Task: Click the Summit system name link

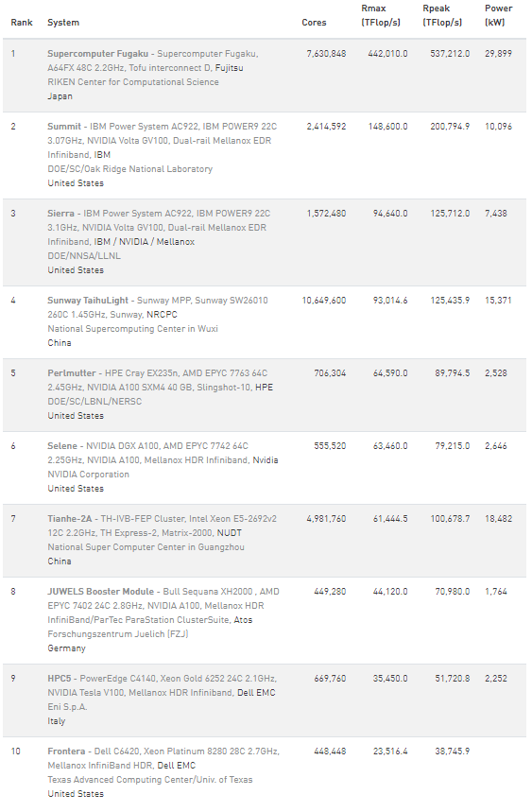Action: (x=64, y=127)
